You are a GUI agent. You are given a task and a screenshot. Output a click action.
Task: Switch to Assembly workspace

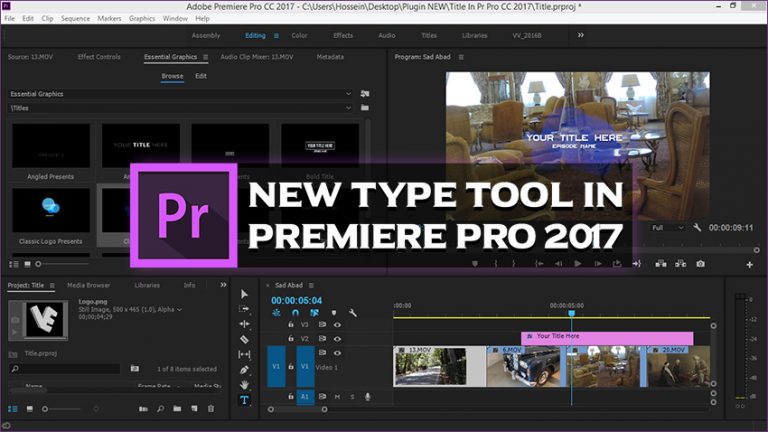[206, 35]
